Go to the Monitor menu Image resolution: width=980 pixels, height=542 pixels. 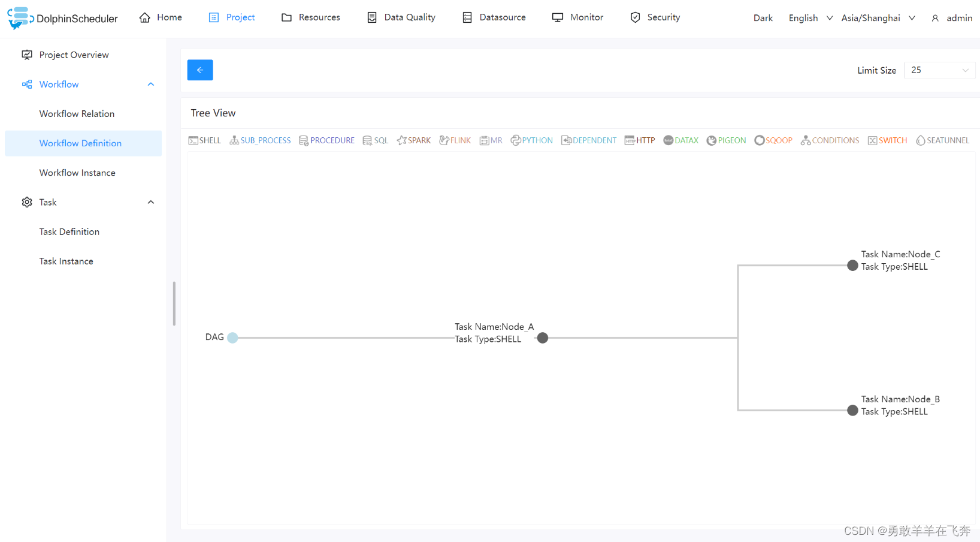pos(577,17)
